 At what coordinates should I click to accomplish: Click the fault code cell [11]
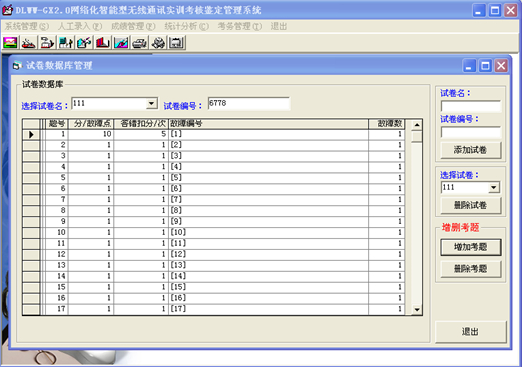pyautogui.click(x=269, y=244)
